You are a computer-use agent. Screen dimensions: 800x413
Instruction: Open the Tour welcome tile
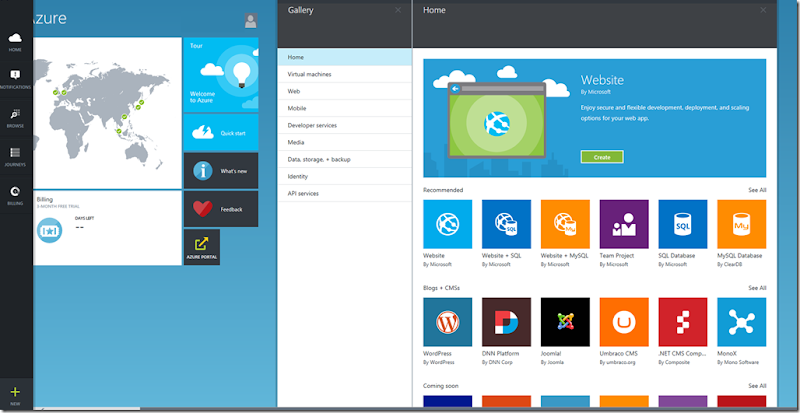click(x=220, y=74)
